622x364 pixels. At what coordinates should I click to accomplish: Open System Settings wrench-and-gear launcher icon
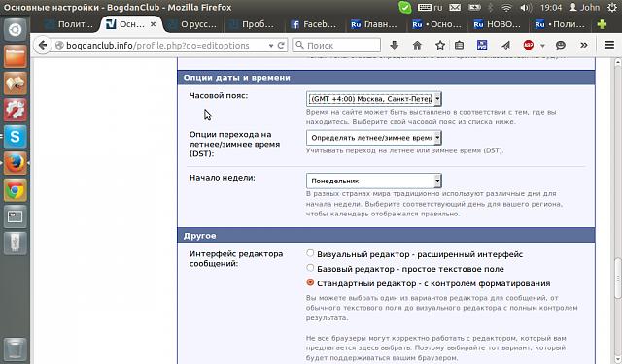click(x=16, y=110)
